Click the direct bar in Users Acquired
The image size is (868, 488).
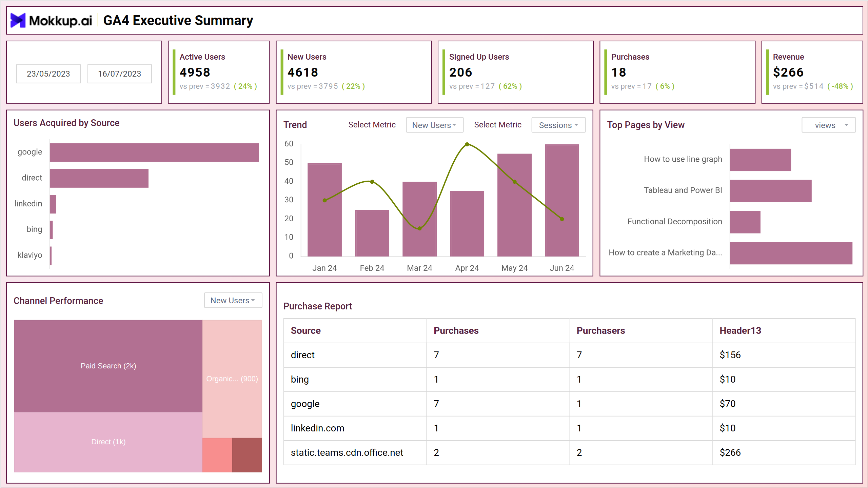click(99, 178)
